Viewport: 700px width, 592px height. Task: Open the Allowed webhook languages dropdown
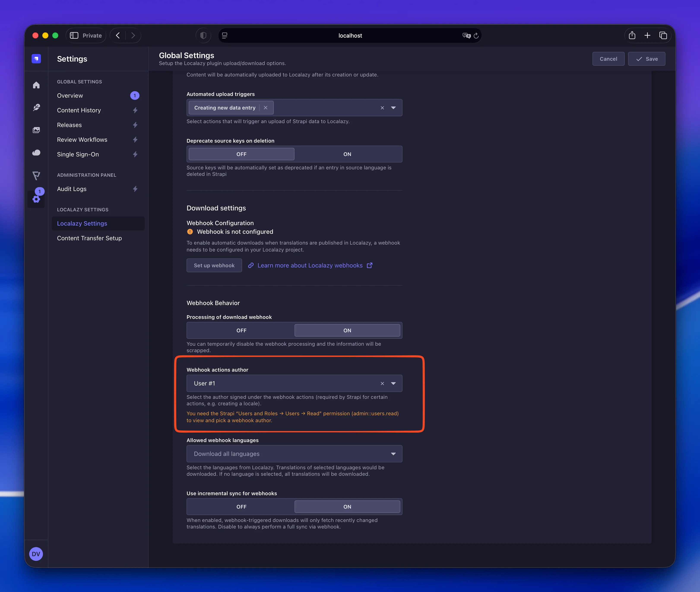click(294, 454)
